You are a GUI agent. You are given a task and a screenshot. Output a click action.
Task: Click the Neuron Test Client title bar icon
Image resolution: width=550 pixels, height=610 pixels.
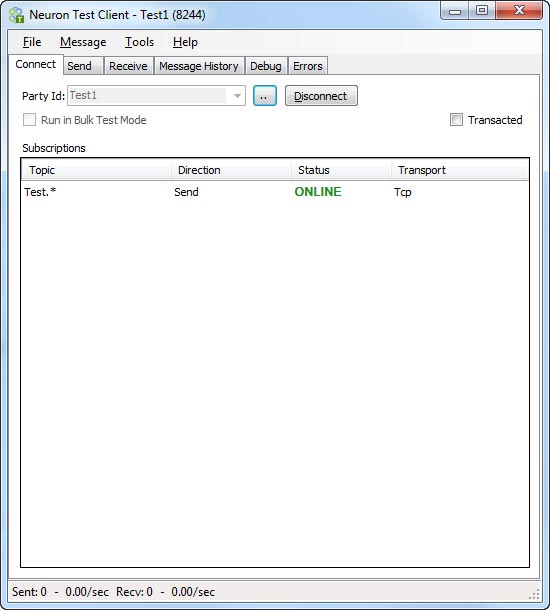tap(16, 15)
